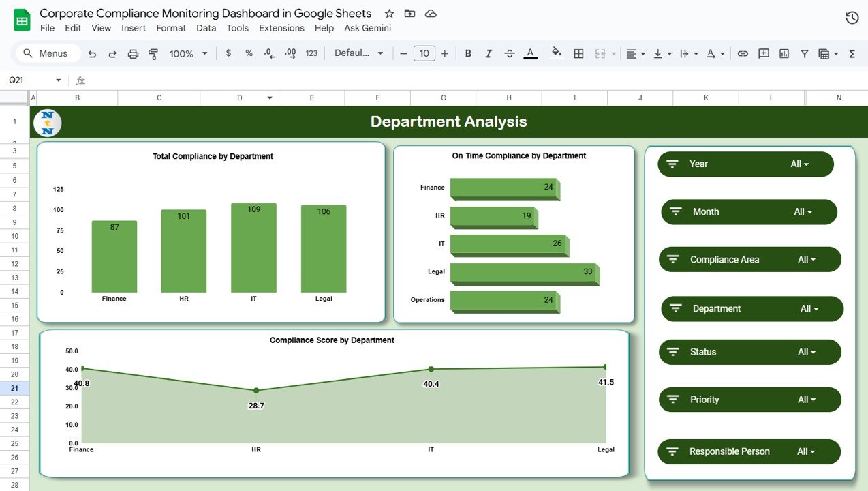Open the borders tool
This screenshot has height=491, width=868.
[x=578, y=53]
